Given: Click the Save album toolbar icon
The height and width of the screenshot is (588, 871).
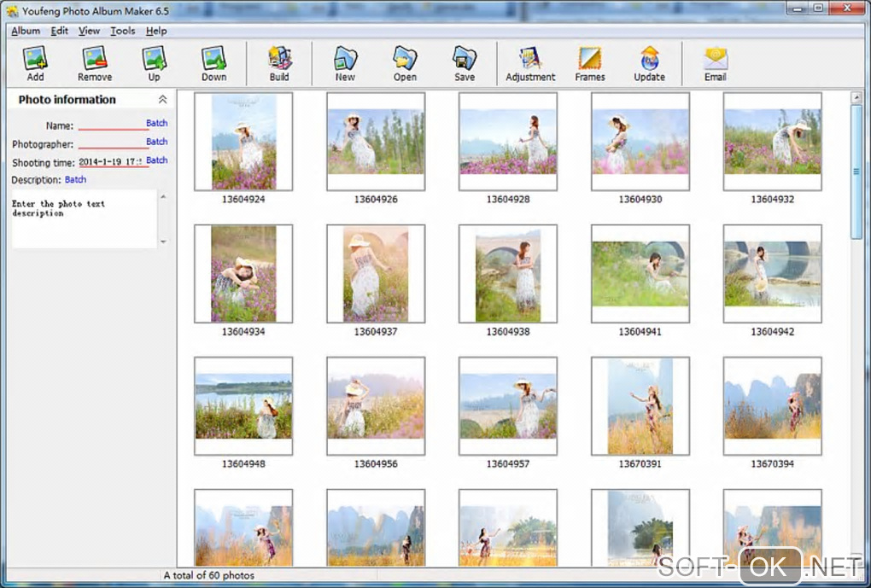Looking at the screenshot, I should point(465,63).
